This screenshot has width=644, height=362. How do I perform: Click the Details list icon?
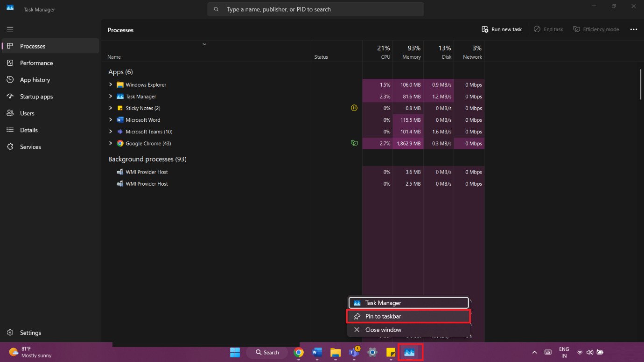(x=10, y=130)
